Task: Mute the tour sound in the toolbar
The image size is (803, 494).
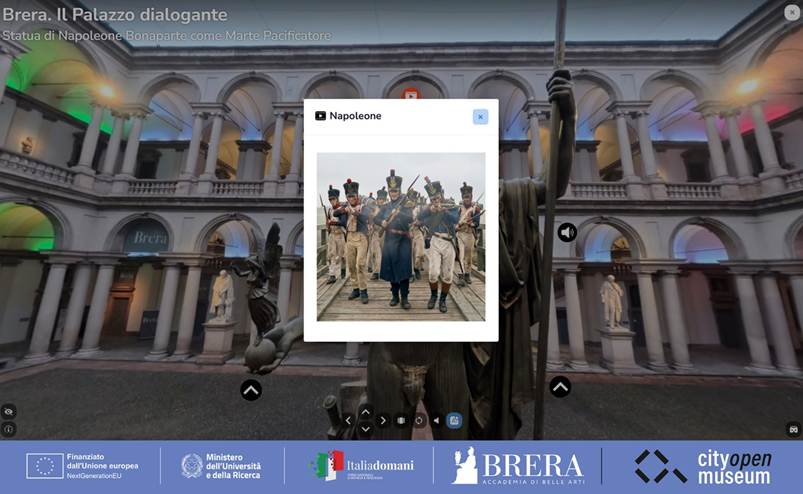Action: (x=436, y=421)
